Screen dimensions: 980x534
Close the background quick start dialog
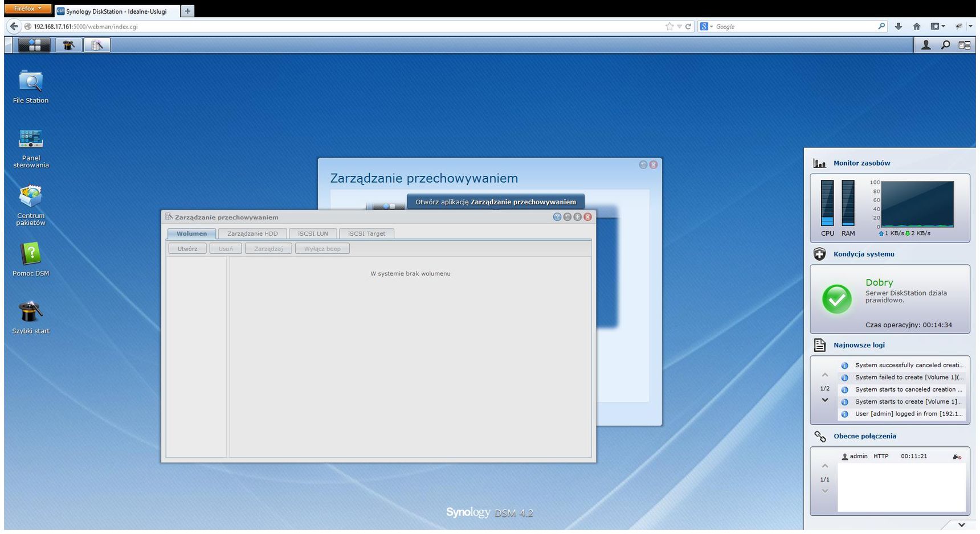coord(654,165)
